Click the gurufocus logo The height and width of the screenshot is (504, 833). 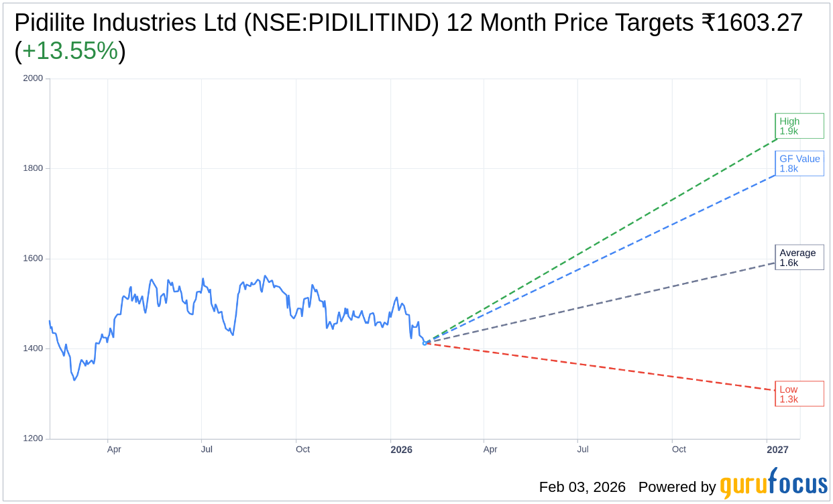(773, 484)
